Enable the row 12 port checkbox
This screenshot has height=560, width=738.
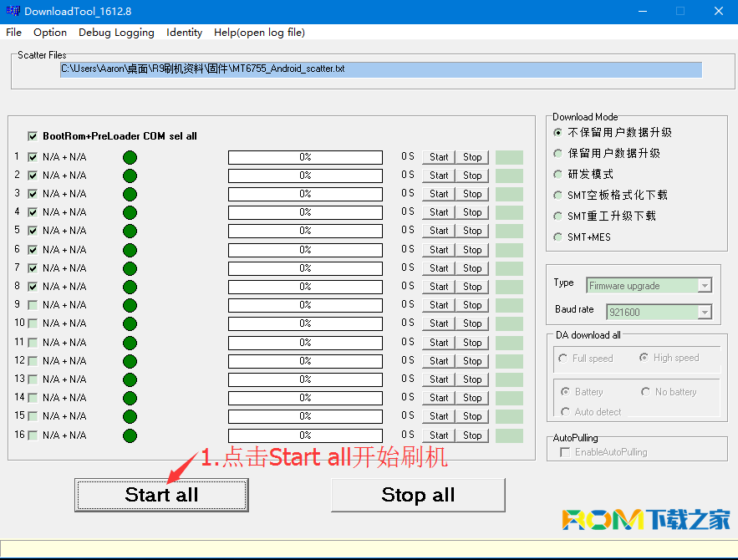(x=33, y=361)
